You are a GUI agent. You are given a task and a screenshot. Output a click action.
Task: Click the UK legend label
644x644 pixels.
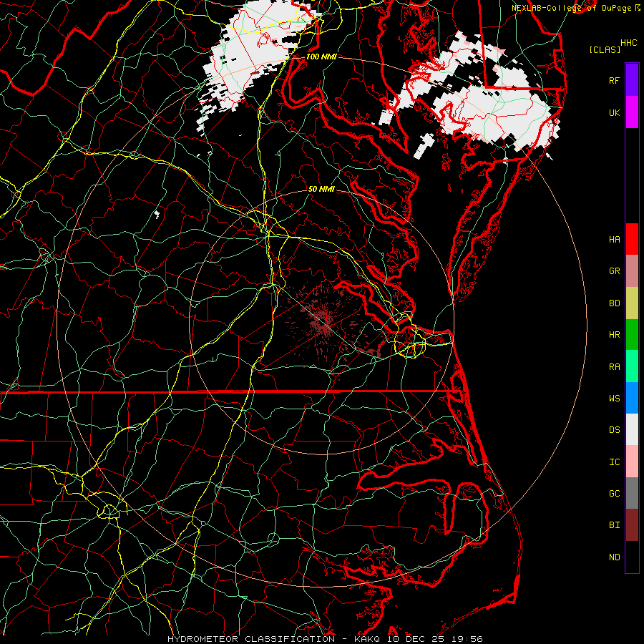click(614, 112)
